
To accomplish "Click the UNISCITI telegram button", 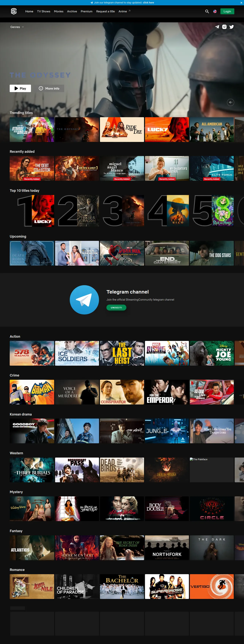I will pyautogui.click(x=116, y=308).
